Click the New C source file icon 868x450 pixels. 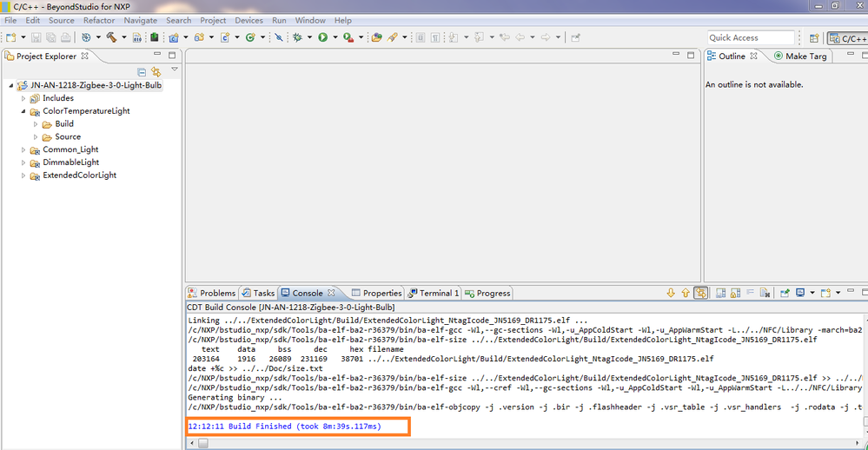point(225,37)
